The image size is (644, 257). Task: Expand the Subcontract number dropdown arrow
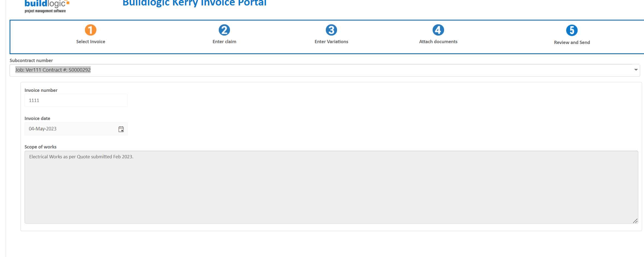tap(636, 70)
